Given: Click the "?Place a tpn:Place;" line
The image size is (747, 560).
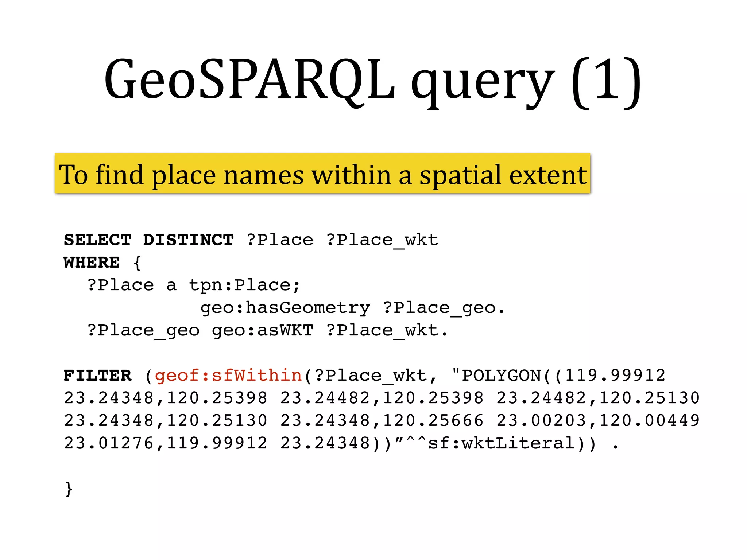Looking at the screenshot, I should coord(194,285).
